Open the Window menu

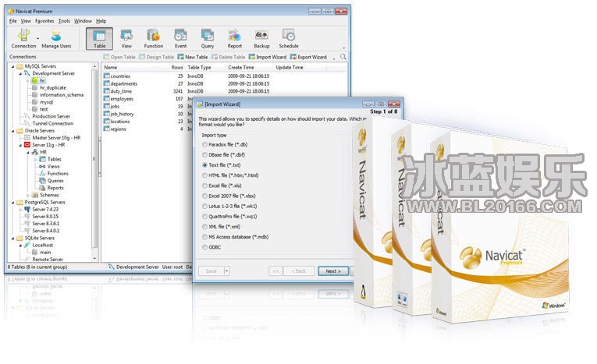coord(83,21)
